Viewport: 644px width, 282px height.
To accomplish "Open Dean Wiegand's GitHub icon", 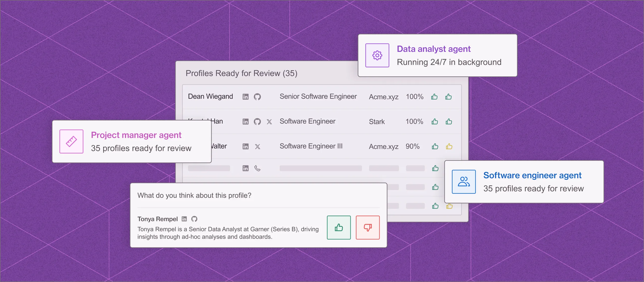I will point(257,97).
